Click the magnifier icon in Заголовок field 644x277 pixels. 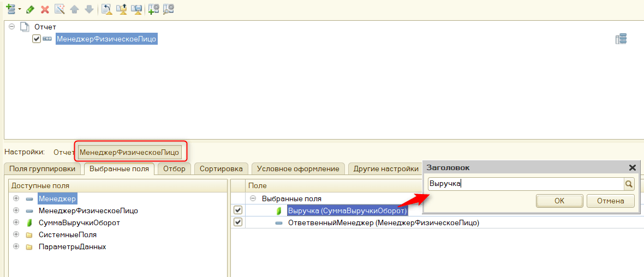[629, 184]
